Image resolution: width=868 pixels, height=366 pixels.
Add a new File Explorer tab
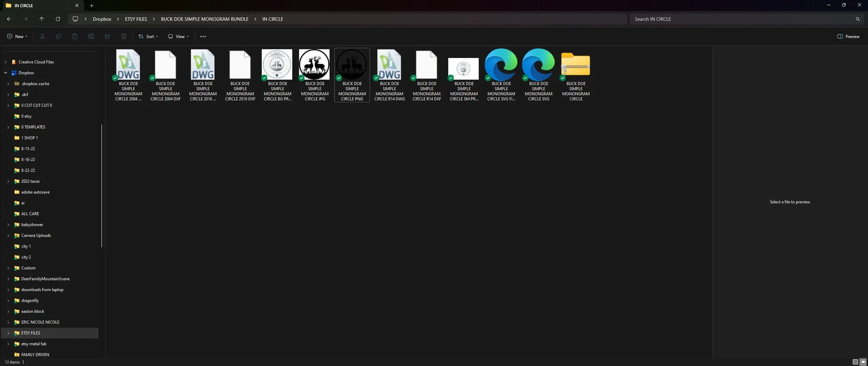92,6
